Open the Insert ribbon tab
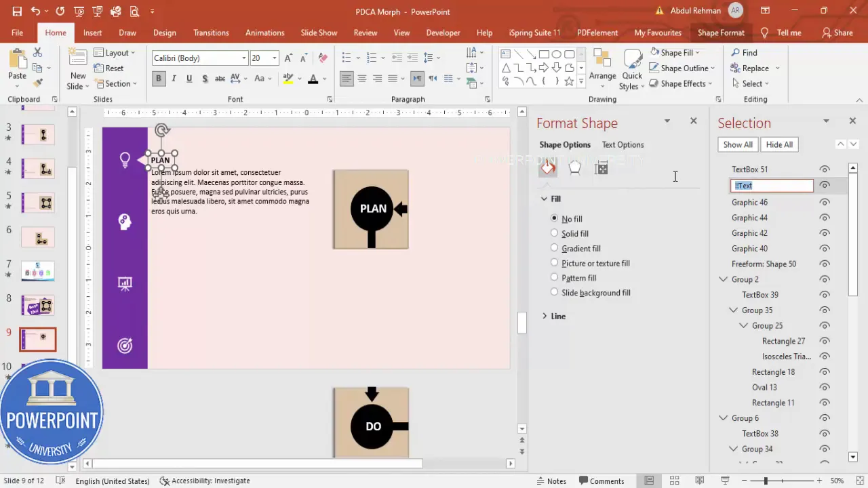This screenshot has height=488, width=868. (92, 33)
